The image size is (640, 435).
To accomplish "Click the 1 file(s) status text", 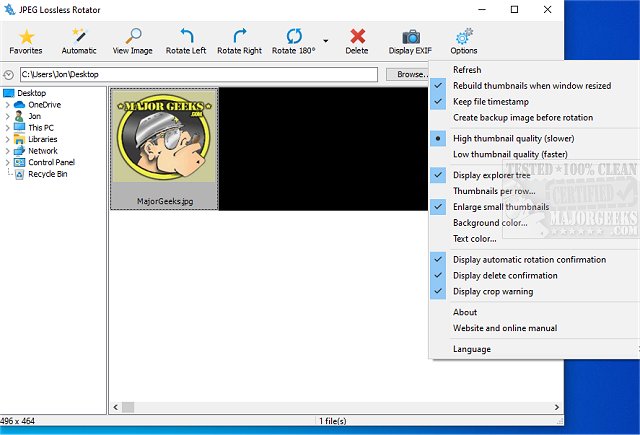I will [333, 421].
